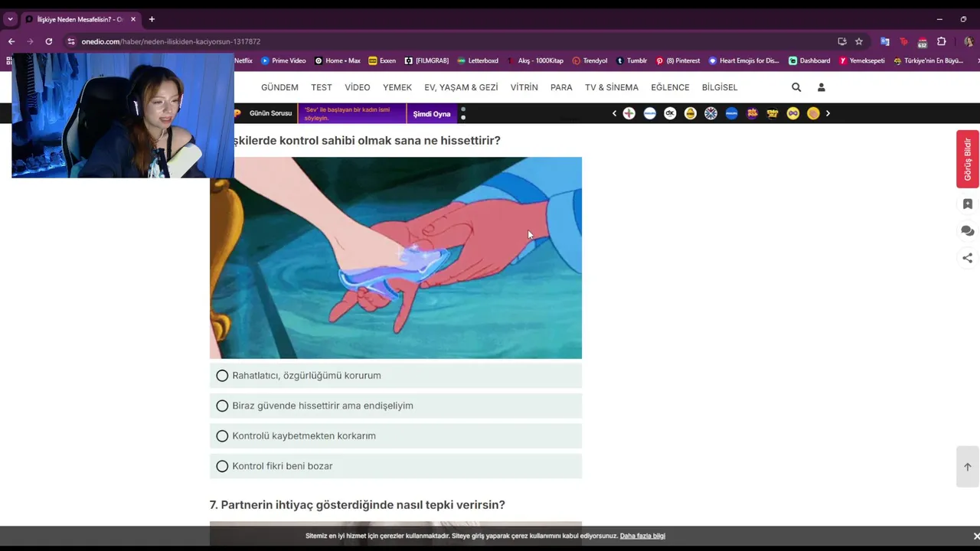Open the Tumblr bookmark
980x551 pixels.
click(x=632, y=60)
